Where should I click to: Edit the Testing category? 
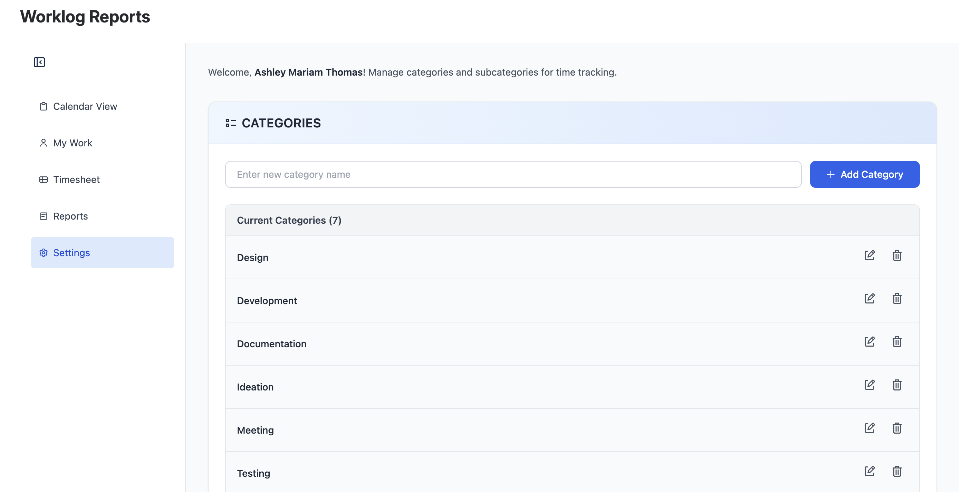point(869,471)
